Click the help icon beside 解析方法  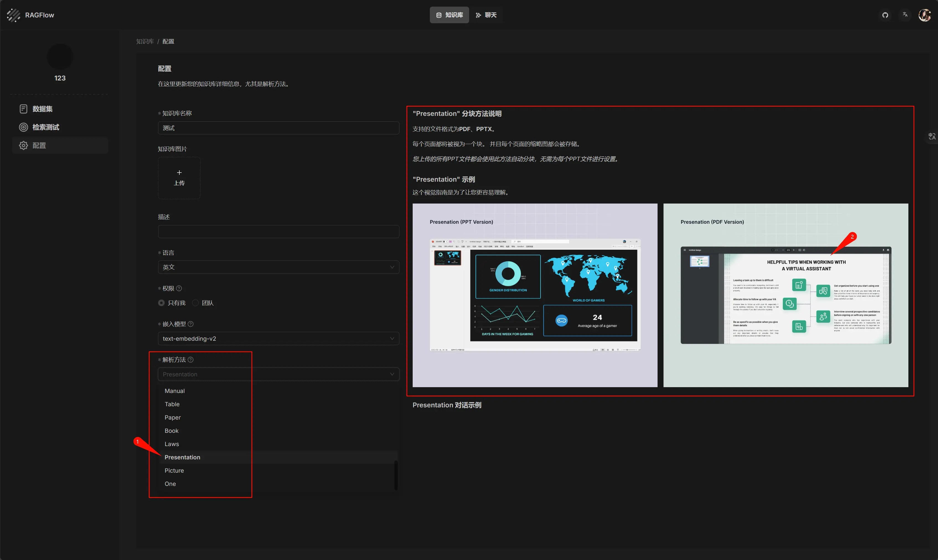[191, 360]
